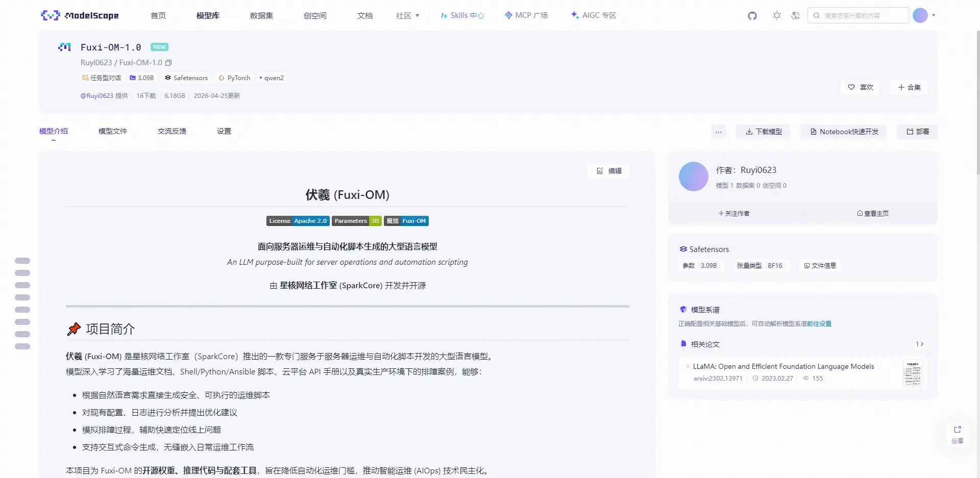Click 'arxiv:2302.13971' paper ID
The height and width of the screenshot is (478, 980).
718,379
